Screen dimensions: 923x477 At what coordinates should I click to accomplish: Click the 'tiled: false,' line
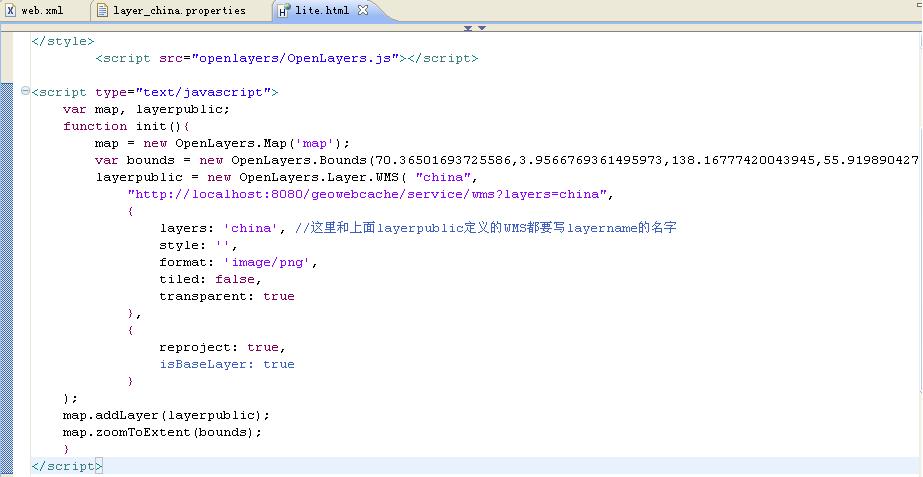point(210,279)
